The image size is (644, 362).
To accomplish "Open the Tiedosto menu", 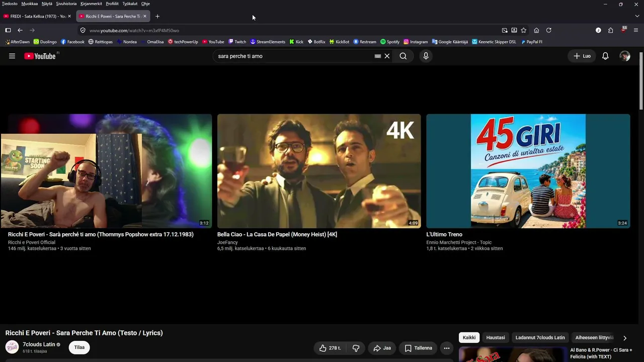I will pyautogui.click(x=10, y=4).
